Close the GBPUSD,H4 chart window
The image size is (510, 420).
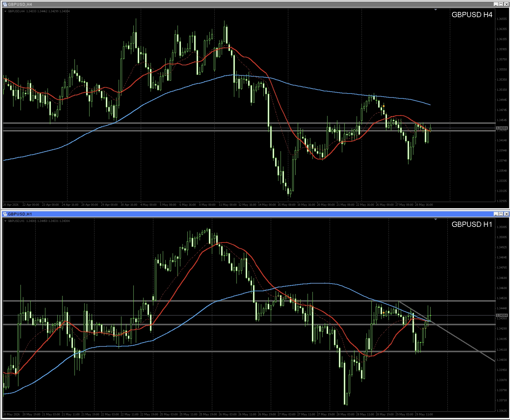pyautogui.click(x=506, y=4)
